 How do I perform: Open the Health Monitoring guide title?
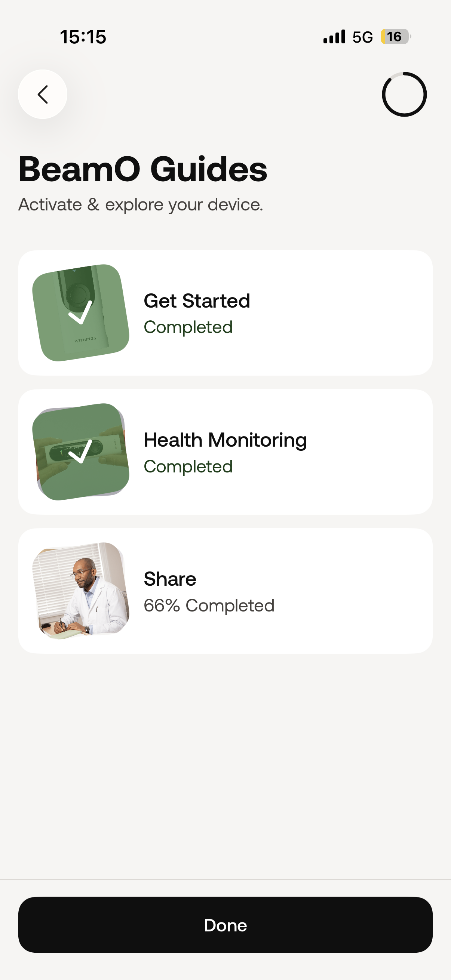tap(225, 440)
